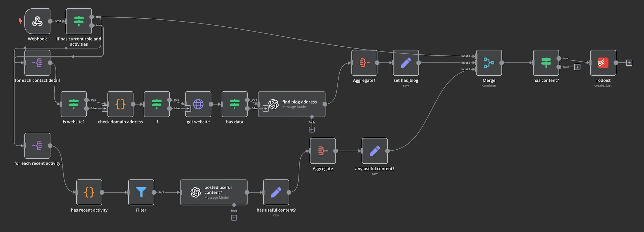Image resolution: width=644 pixels, height=232 pixels.
Task: Select the any useful content? node
Action: coord(374,151)
